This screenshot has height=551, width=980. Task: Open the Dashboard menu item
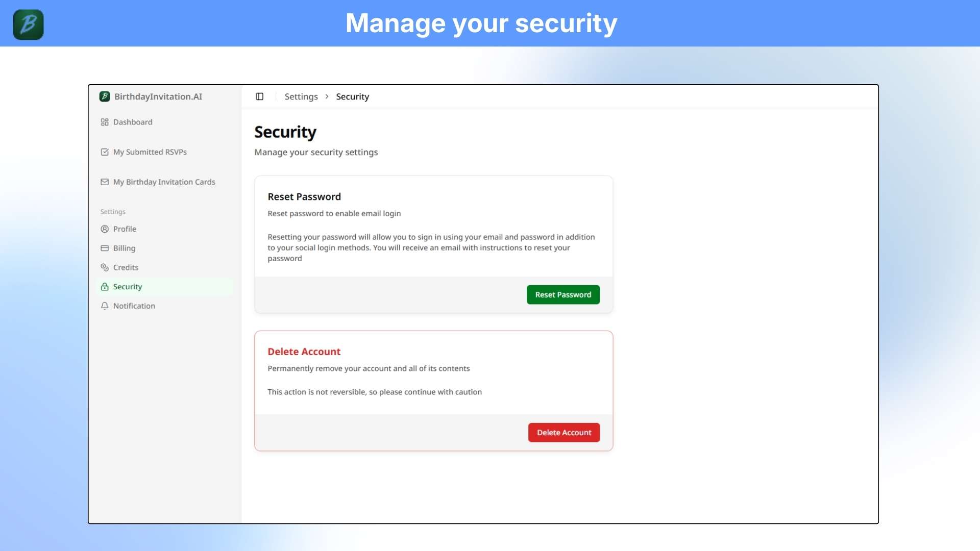[133, 122]
